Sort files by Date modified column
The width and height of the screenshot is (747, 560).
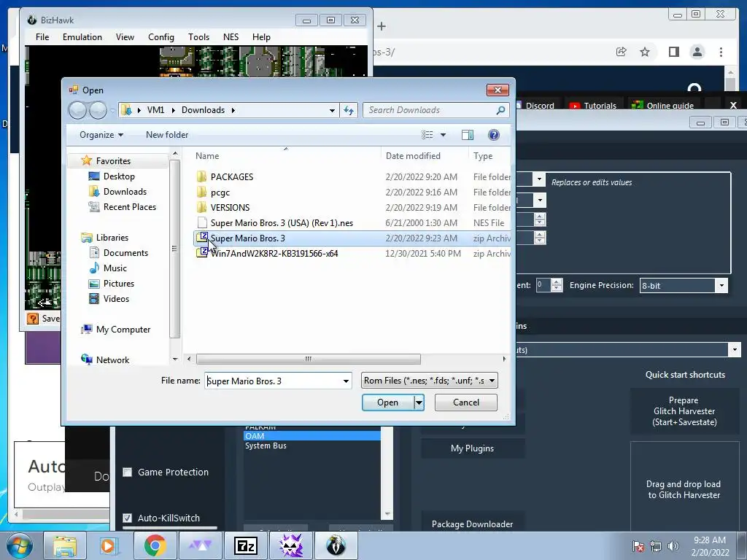coord(413,156)
